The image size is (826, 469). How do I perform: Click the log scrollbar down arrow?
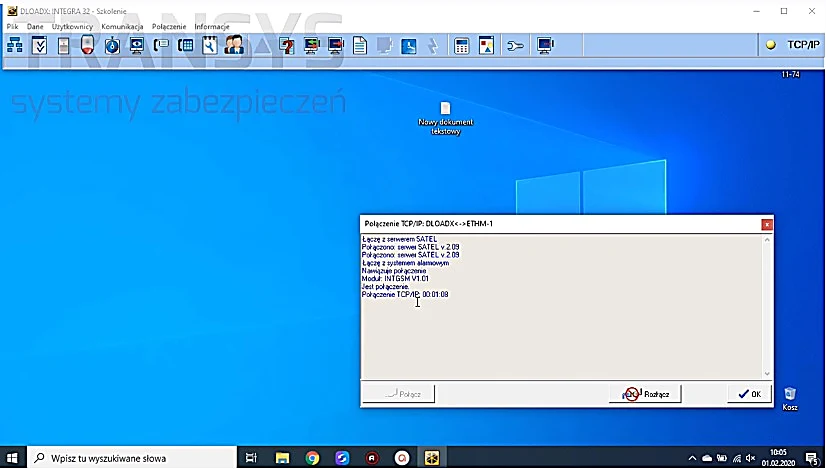pos(767,374)
